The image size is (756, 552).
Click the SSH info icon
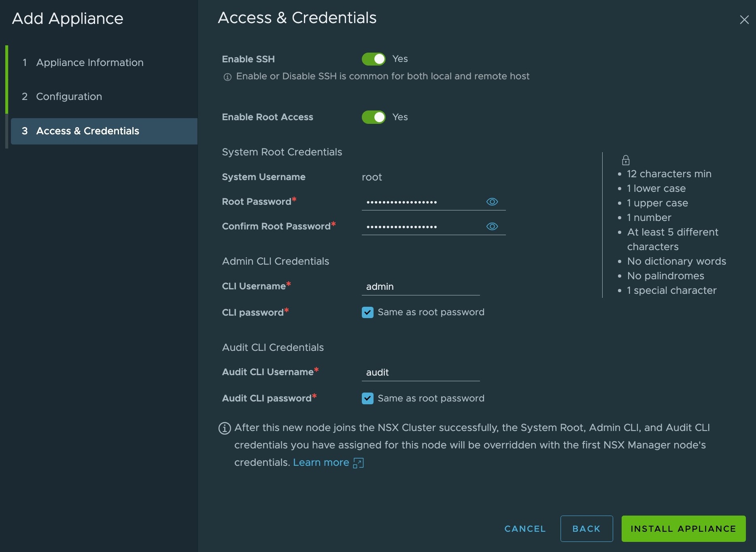pyautogui.click(x=227, y=77)
